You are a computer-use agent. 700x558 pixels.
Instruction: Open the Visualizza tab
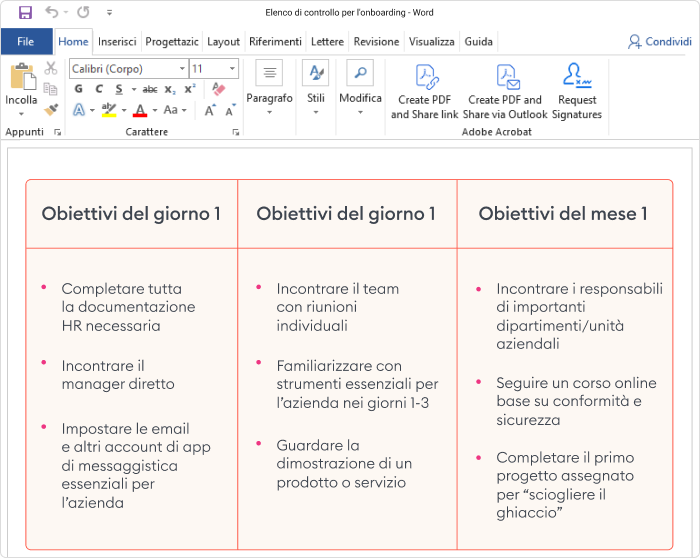pos(432,42)
